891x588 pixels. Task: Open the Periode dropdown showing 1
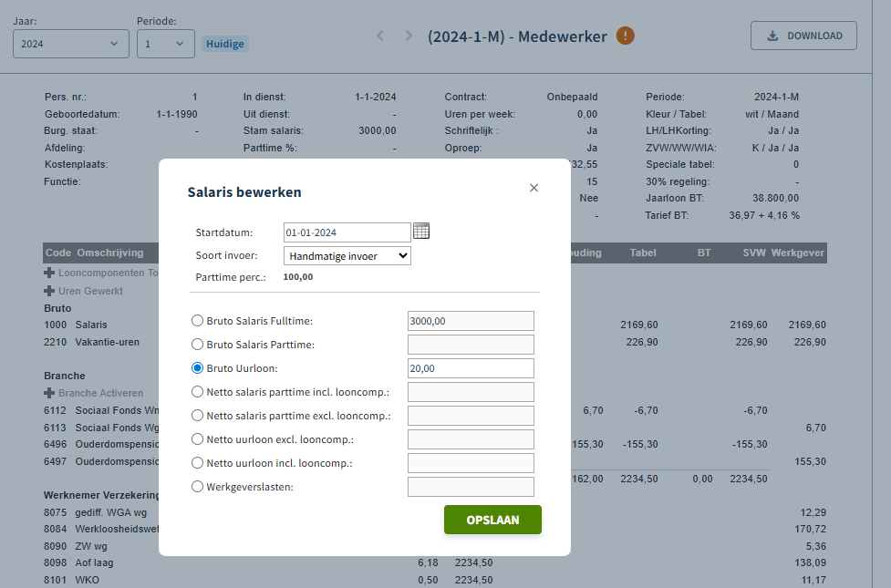tap(166, 44)
